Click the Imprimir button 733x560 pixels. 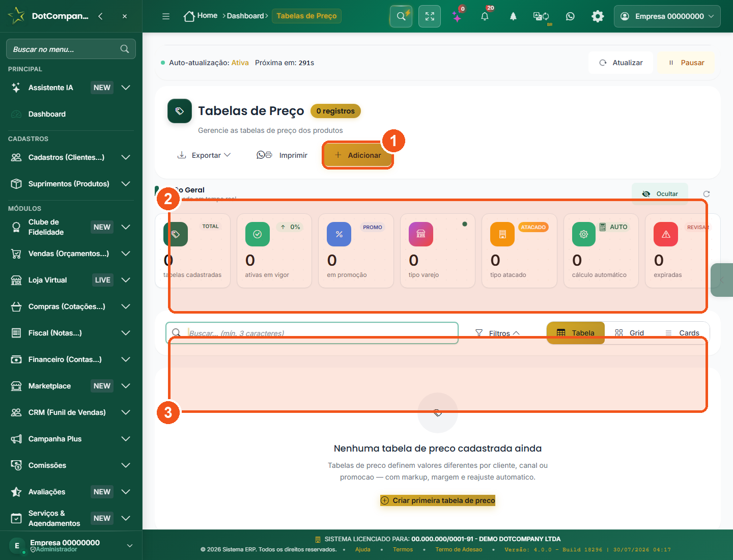[283, 155]
